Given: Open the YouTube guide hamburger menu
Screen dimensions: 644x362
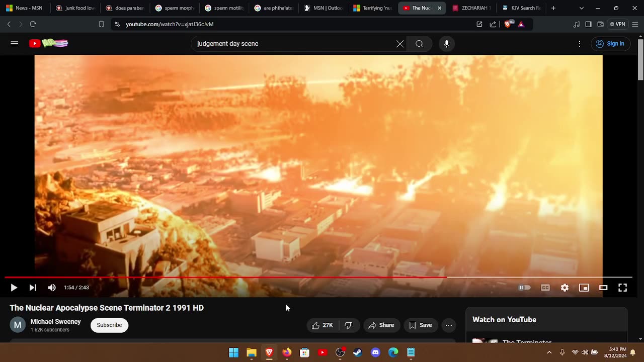Looking at the screenshot, I should click(x=14, y=44).
